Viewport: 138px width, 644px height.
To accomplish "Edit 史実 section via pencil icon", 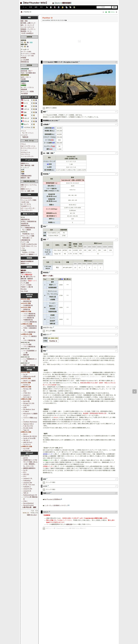I will 47,479.
